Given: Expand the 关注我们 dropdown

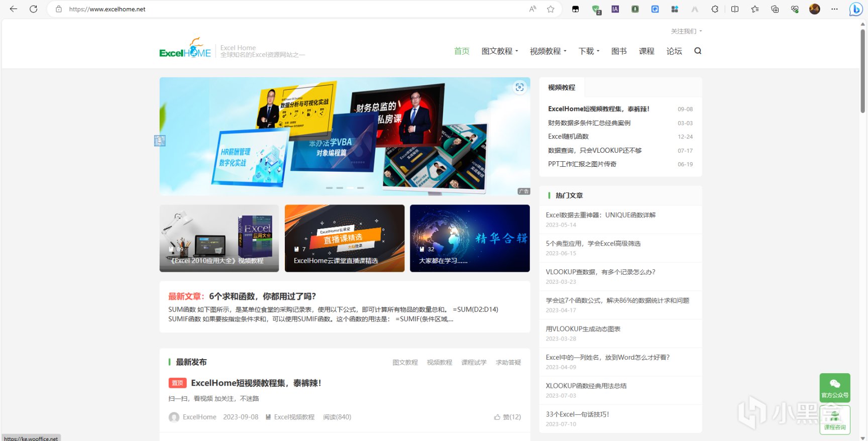Looking at the screenshot, I should coord(686,31).
